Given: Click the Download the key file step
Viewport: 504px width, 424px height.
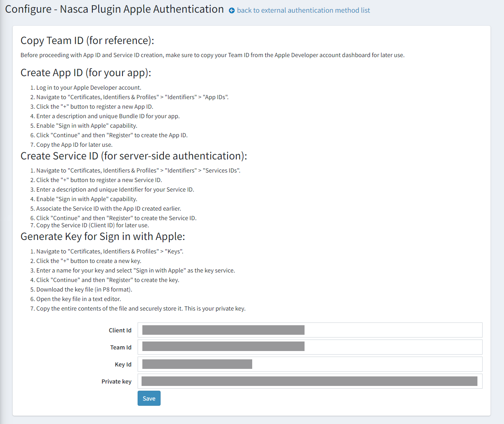Looking at the screenshot, I should click(x=84, y=290).
